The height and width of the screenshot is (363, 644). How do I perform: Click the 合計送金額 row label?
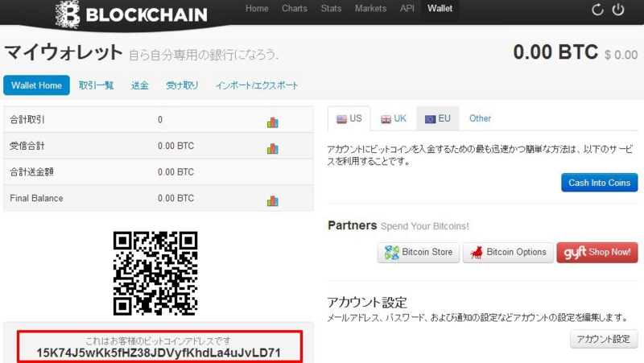[x=31, y=172]
